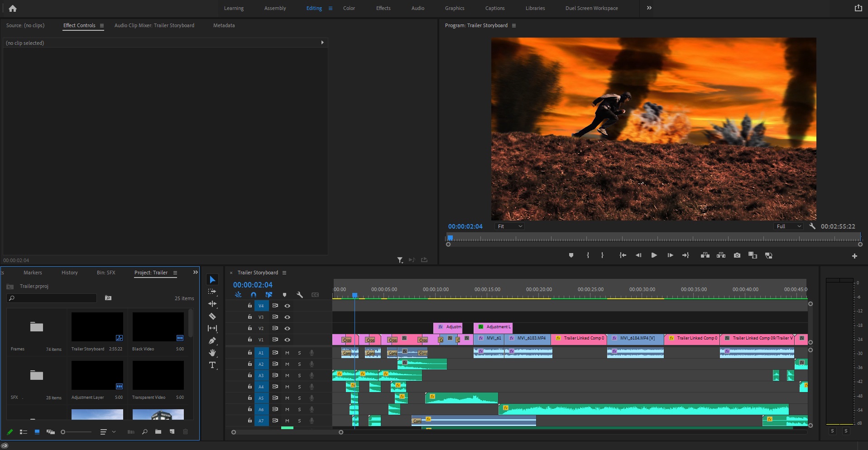Switch to the Color workspace

[x=349, y=8]
